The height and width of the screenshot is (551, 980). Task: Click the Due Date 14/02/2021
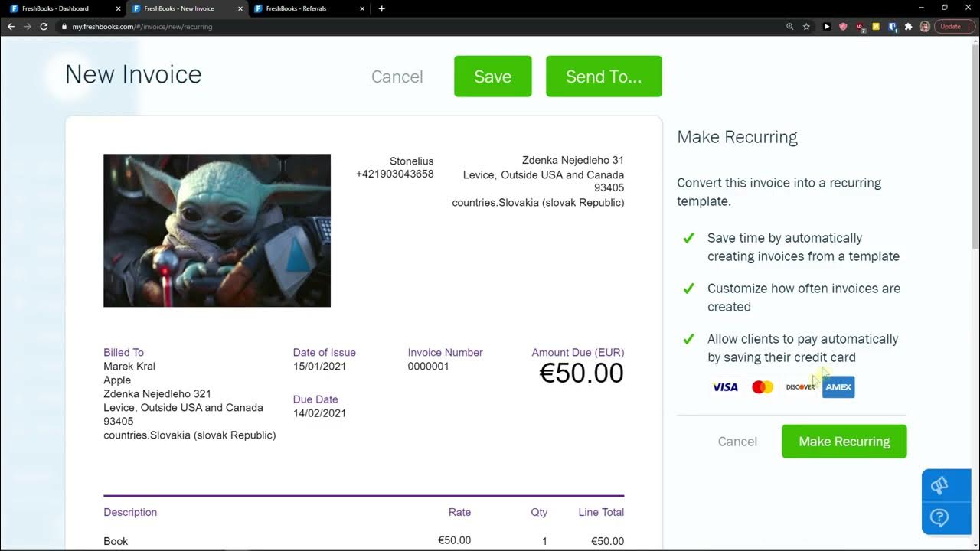click(319, 413)
